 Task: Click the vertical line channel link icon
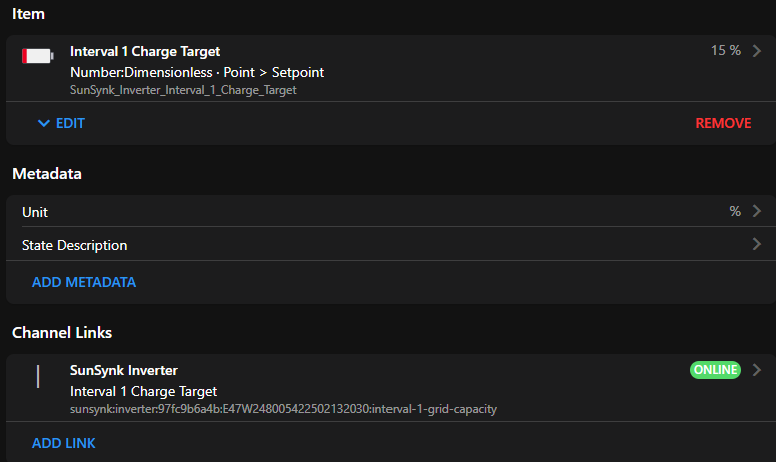(x=38, y=376)
